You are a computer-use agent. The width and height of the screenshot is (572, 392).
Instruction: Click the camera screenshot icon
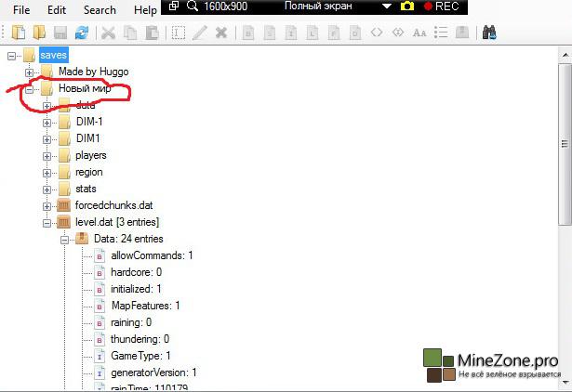[406, 7]
